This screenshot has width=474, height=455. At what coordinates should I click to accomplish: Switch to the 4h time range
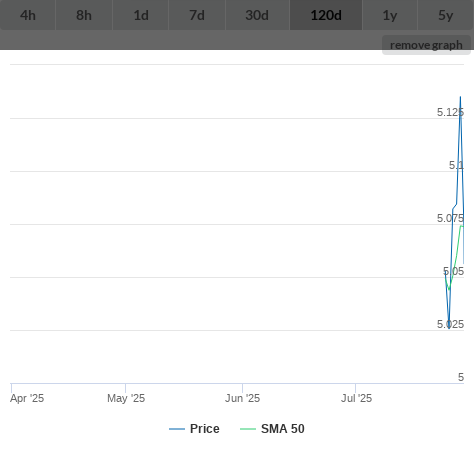click(x=28, y=15)
